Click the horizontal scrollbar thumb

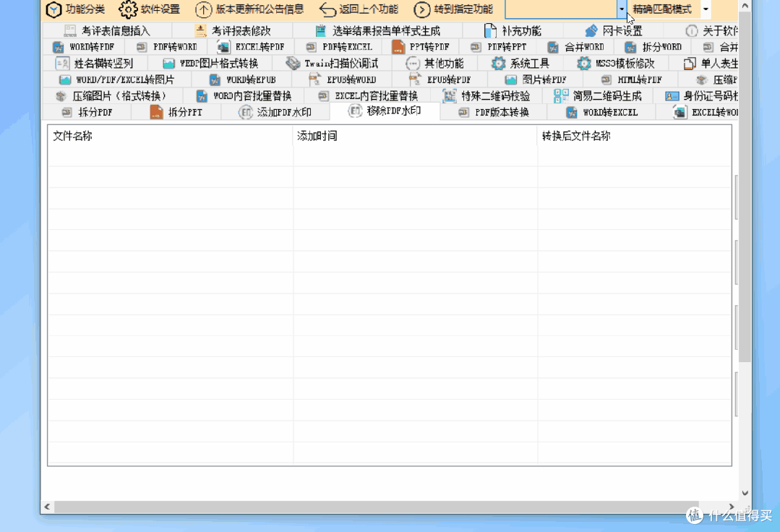pyautogui.click(x=377, y=507)
